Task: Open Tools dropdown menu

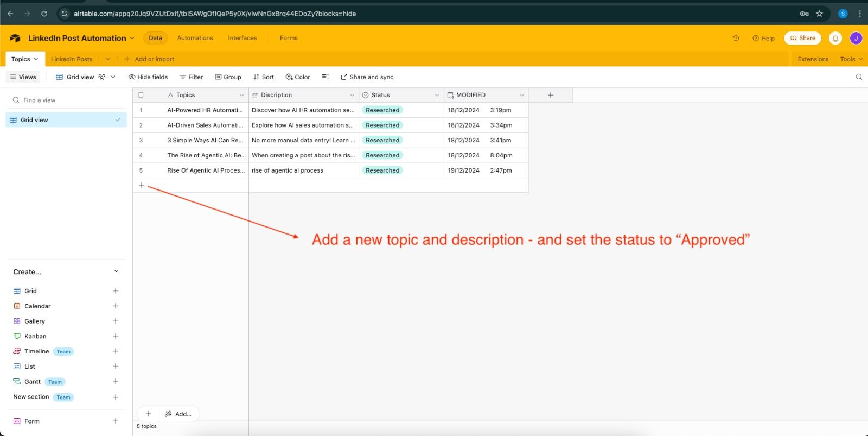Action: pyautogui.click(x=851, y=59)
